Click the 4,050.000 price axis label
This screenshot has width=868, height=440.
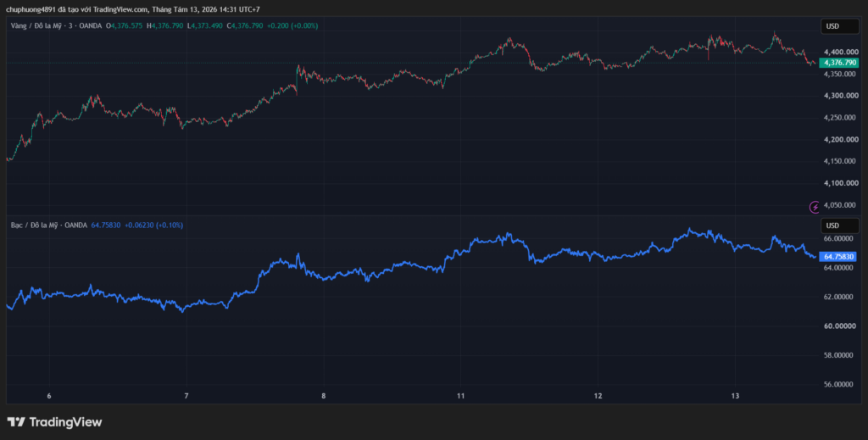point(841,205)
